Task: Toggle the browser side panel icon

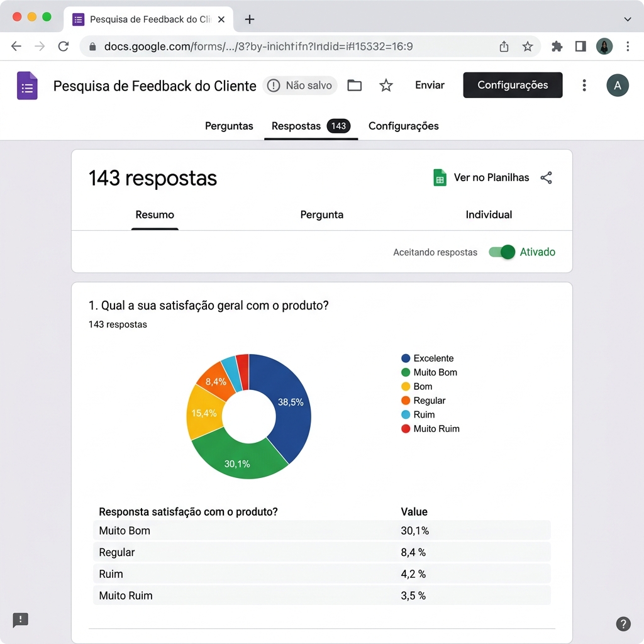Action: coord(580,47)
